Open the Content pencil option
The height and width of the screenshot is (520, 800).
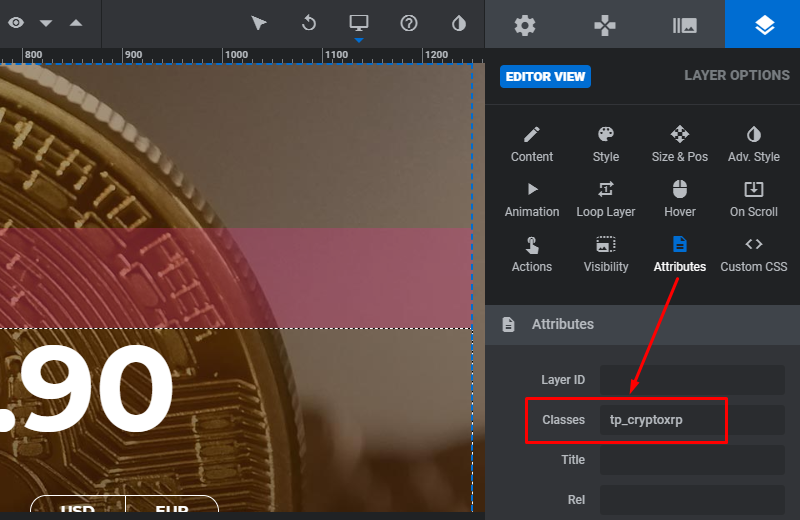[x=532, y=144]
